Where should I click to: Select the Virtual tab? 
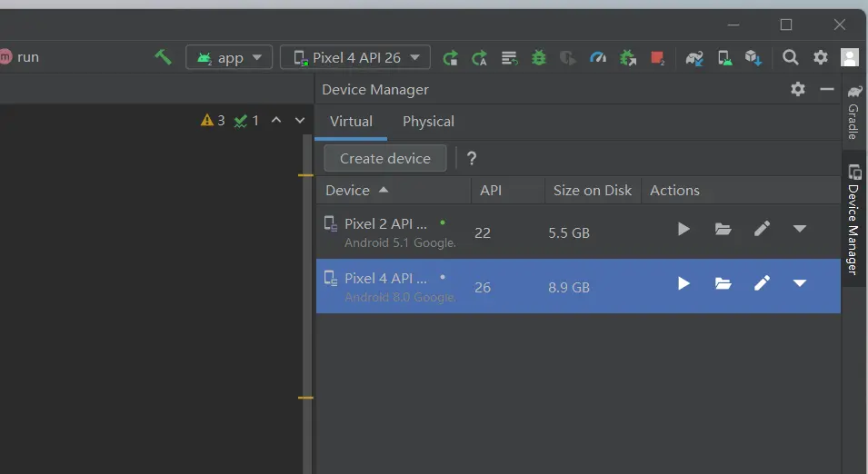pos(351,122)
